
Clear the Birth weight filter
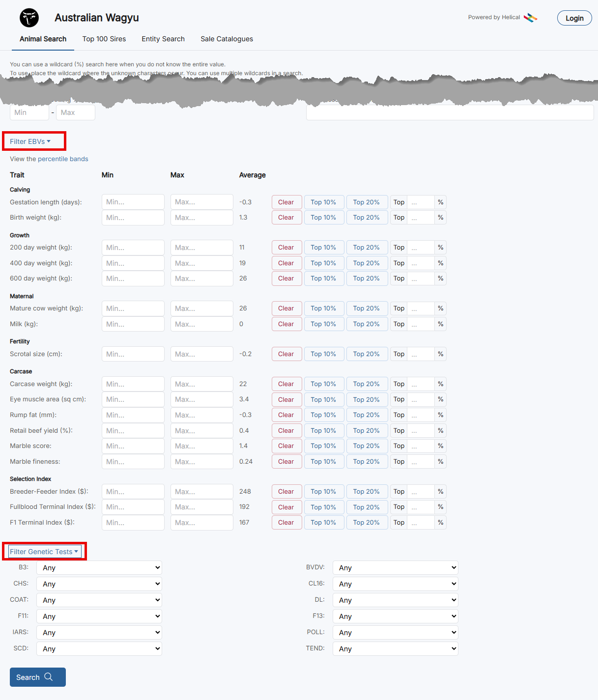coord(286,218)
